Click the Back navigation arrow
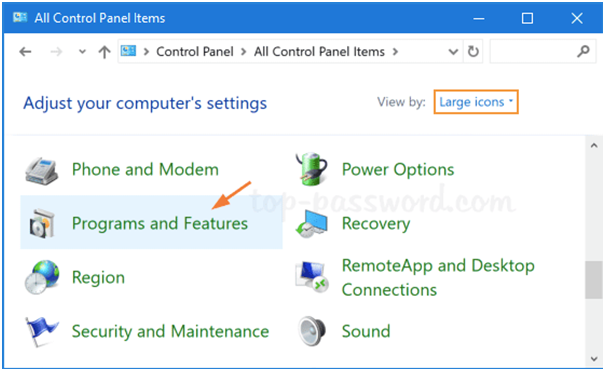605x371 pixels. [x=25, y=51]
